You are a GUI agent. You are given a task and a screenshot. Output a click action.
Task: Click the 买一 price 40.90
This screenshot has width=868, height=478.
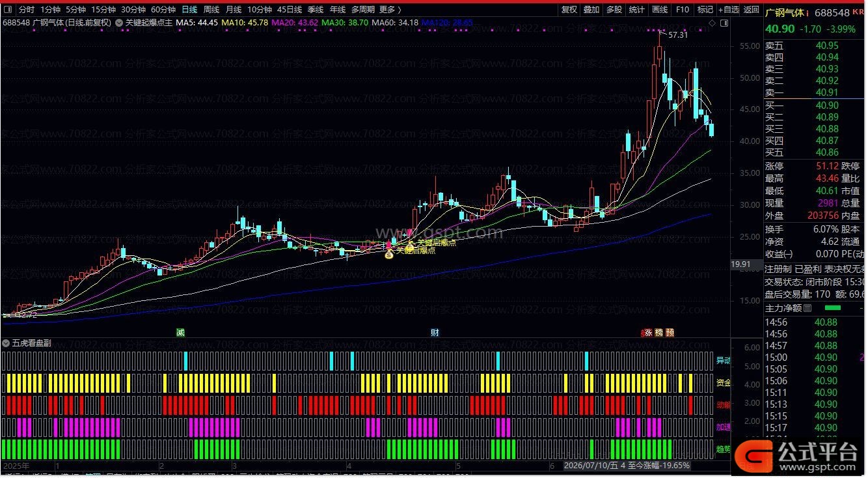(828, 105)
